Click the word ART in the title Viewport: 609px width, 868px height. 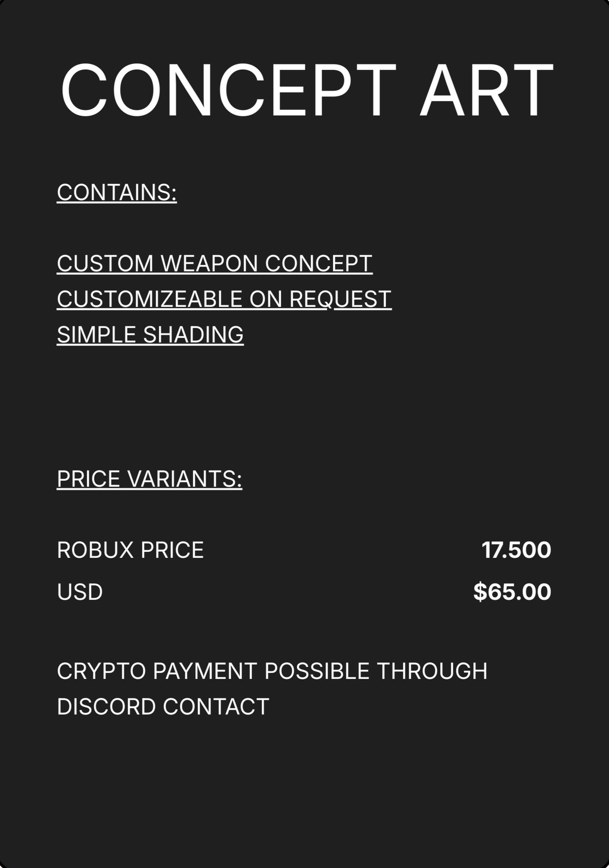[486, 90]
